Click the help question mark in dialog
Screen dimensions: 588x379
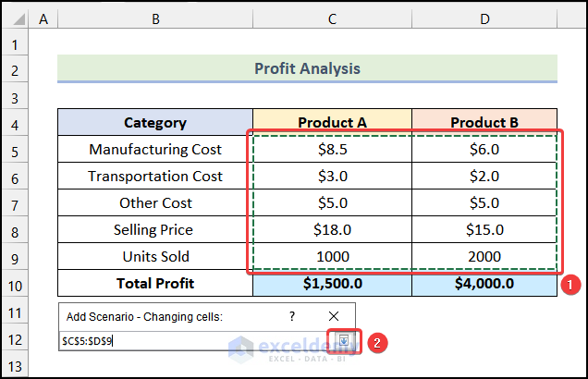point(292,316)
